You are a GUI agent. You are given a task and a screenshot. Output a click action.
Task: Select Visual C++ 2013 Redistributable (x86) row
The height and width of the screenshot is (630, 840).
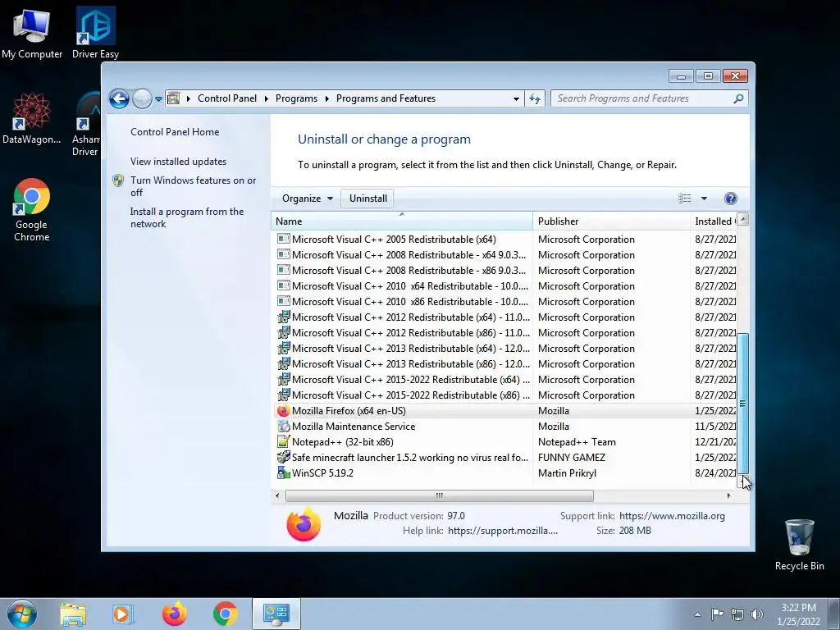tap(504, 363)
